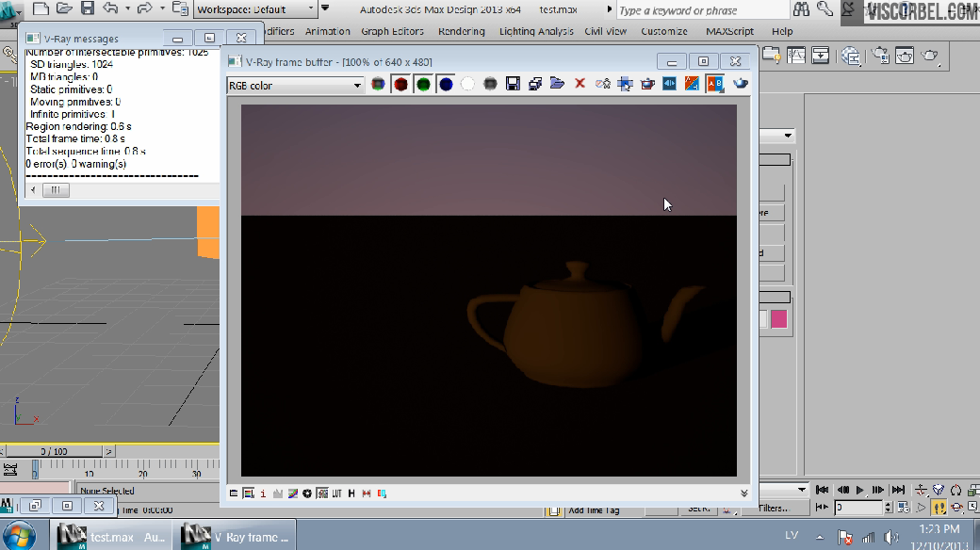Toggle LUT correction in VFB
Image resolution: width=980 pixels, height=550 pixels.
337,493
